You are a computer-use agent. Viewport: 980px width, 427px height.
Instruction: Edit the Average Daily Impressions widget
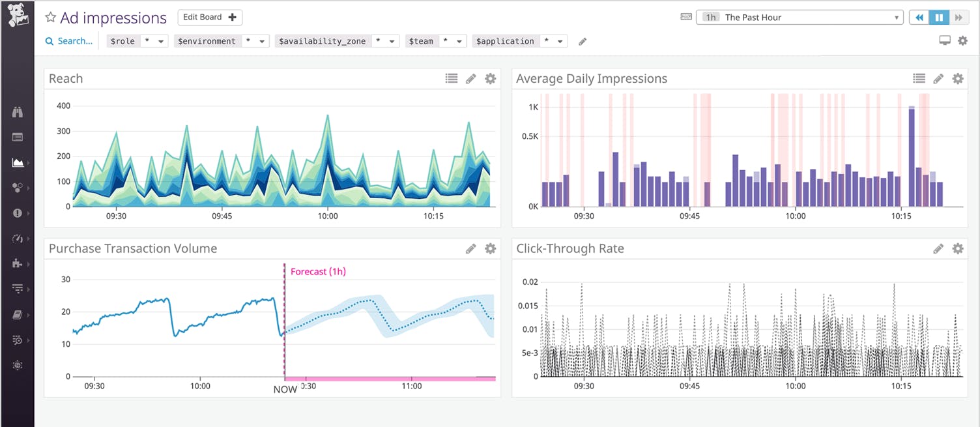click(x=938, y=79)
